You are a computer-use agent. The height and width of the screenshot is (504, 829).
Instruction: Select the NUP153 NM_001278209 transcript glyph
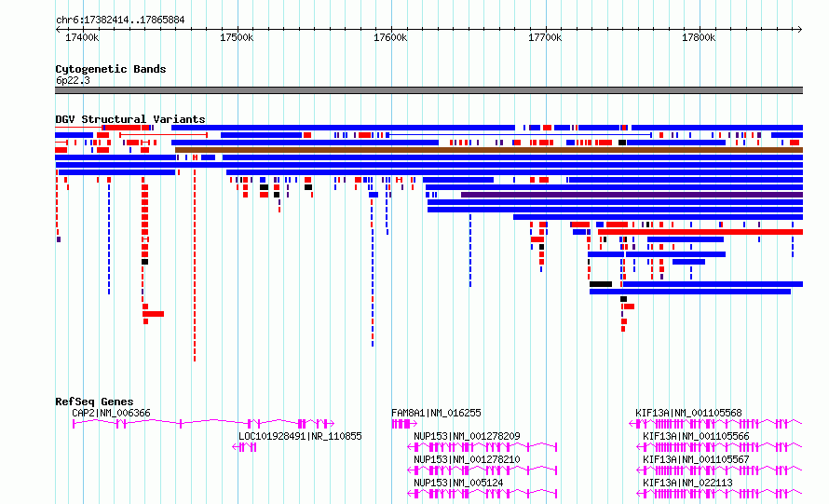click(482, 447)
